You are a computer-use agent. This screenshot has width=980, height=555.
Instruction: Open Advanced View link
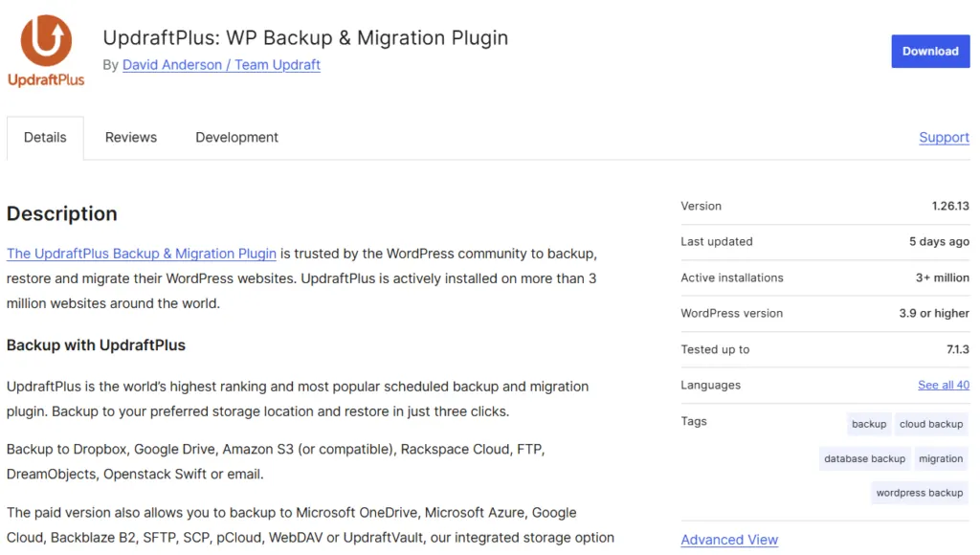pyautogui.click(x=729, y=540)
